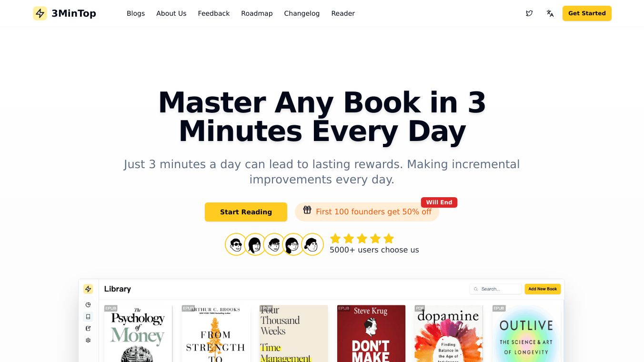Open the language translation icon
Image resolution: width=644 pixels, height=362 pixels.
[x=550, y=13]
